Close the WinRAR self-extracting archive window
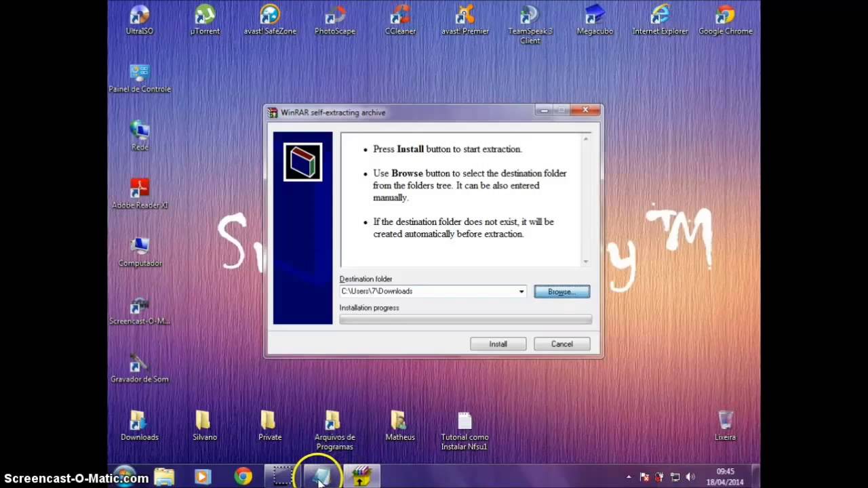Viewport: 868px width, 488px height. click(585, 110)
